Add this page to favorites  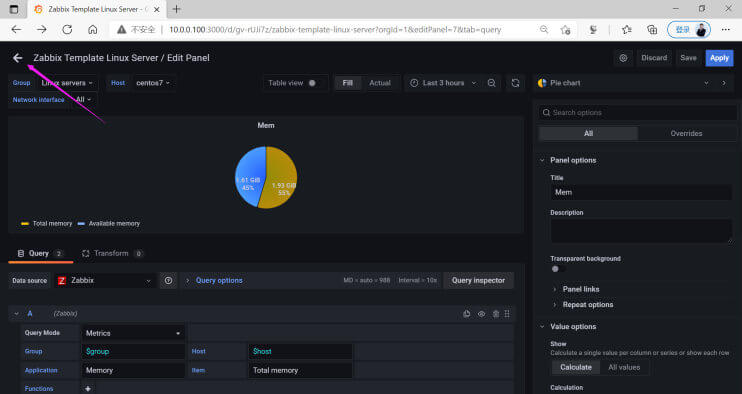point(565,29)
